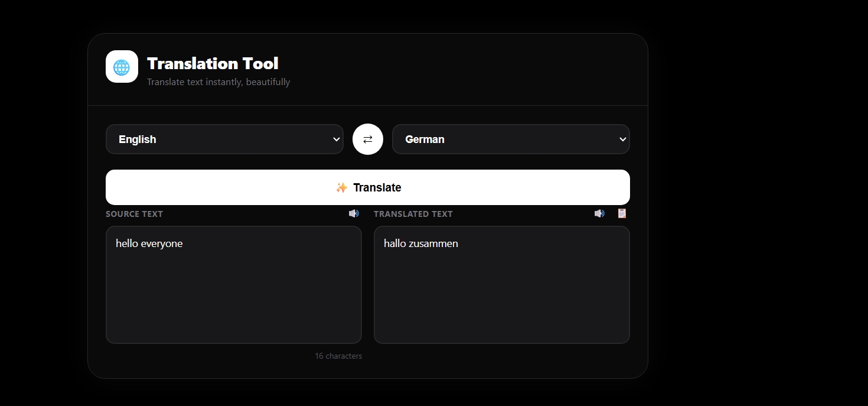Open the English source language dropdown
The width and height of the screenshot is (868, 406).
pos(224,139)
